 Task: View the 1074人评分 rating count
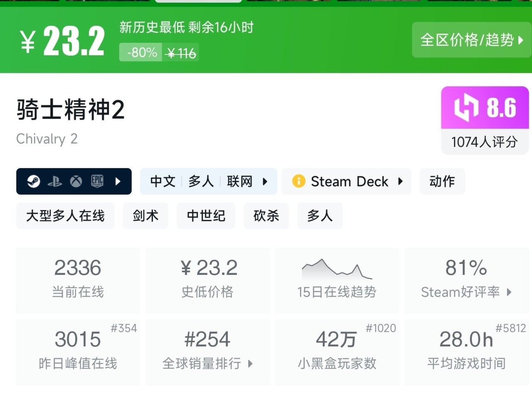[485, 142]
